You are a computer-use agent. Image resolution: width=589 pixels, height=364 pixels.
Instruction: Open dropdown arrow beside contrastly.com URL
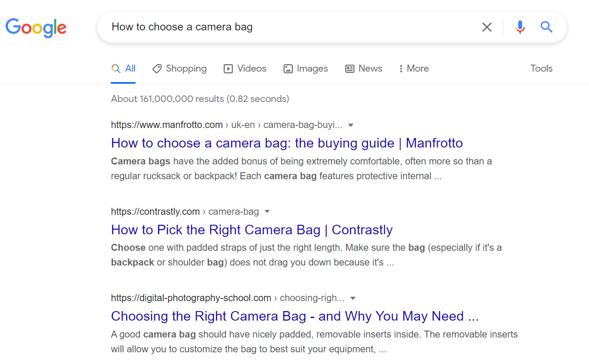(x=267, y=212)
